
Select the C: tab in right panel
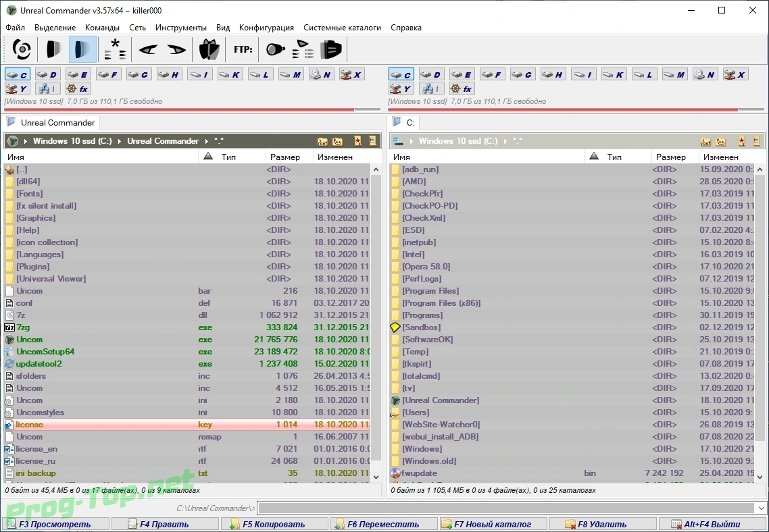click(404, 122)
